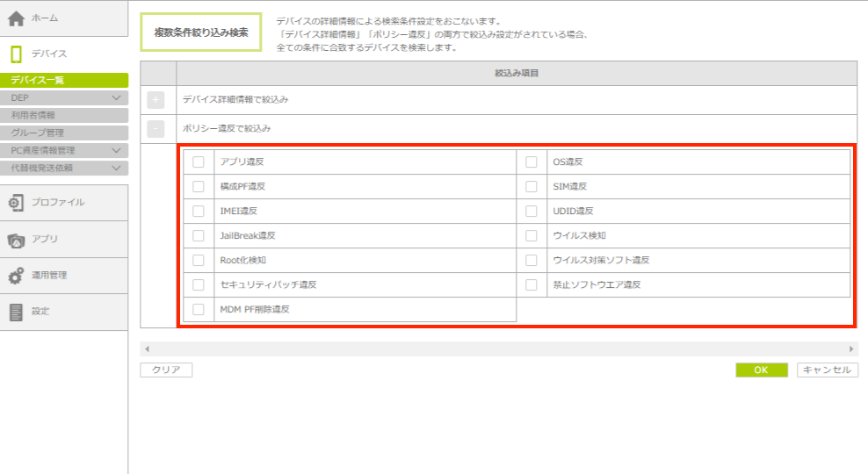Open Profile via its gear-document icon
This screenshot has height=474, width=868.
coord(16,203)
